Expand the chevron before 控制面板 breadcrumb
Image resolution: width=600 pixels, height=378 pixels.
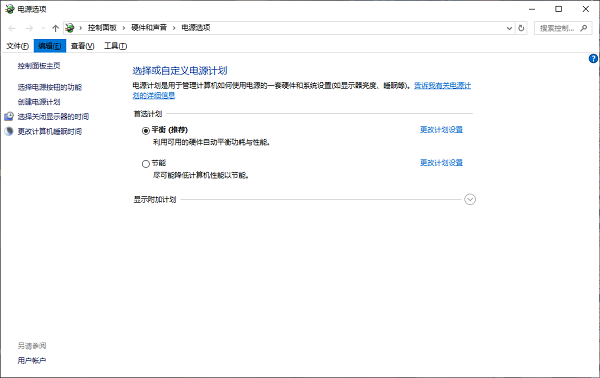(x=80, y=28)
